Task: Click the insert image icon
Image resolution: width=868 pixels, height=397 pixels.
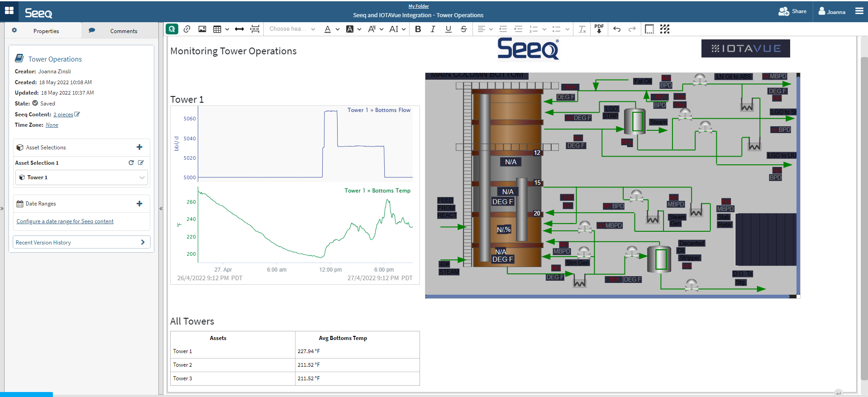Action: [x=202, y=29]
